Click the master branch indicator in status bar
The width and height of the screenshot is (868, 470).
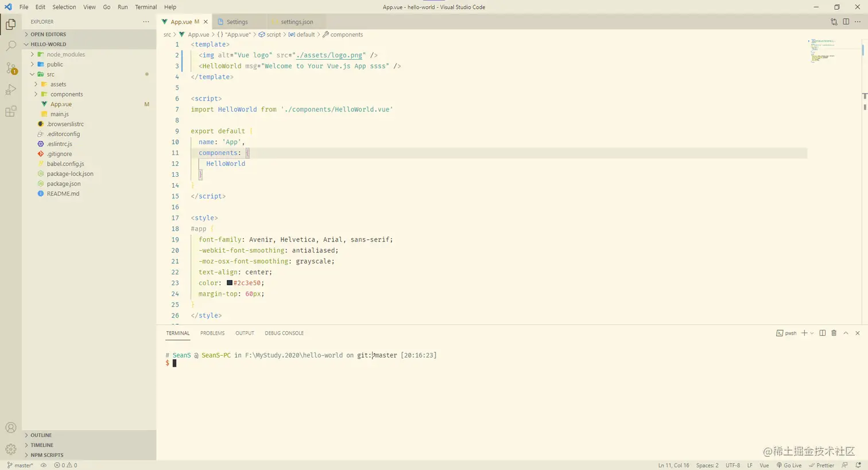[x=20, y=465]
